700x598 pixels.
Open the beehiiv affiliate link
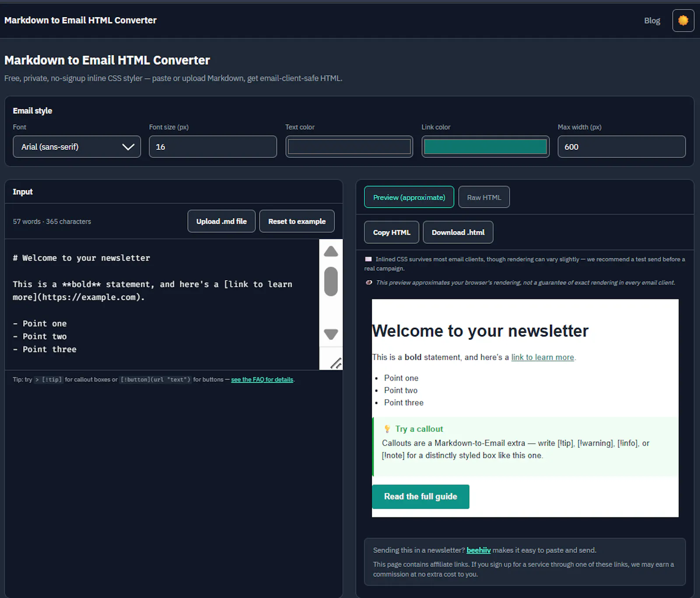point(479,550)
